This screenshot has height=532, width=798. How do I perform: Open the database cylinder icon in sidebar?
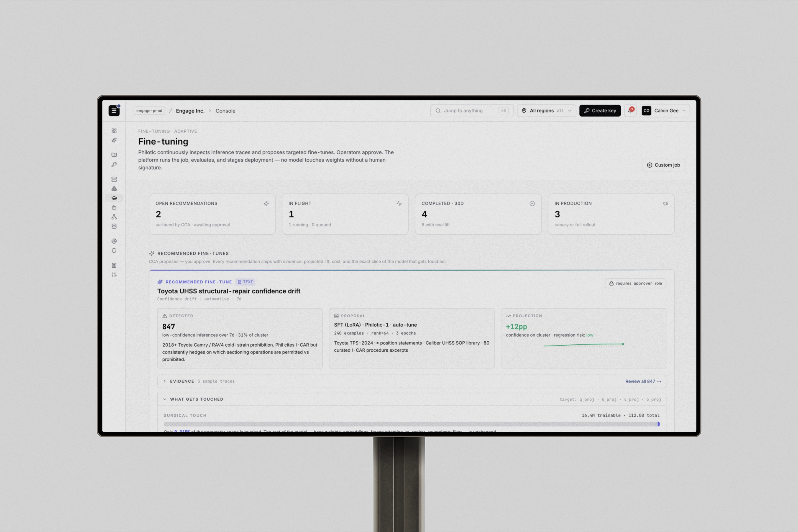click(114, 226)
